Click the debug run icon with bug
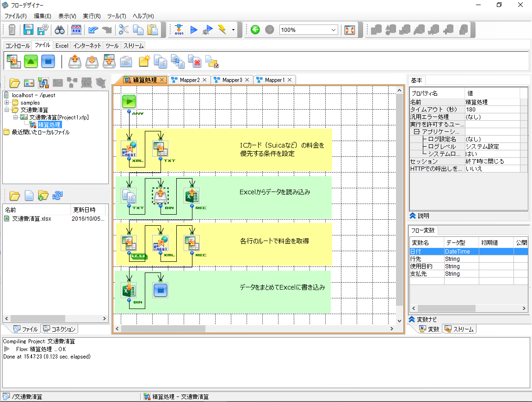Screen dimensions: 532x402 208,30
